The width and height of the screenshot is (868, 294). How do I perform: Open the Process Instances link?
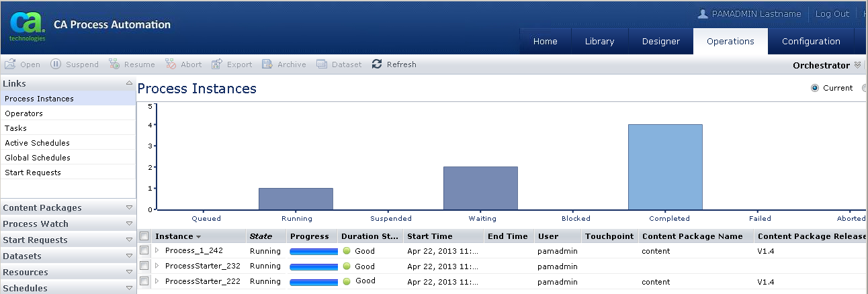39,99
